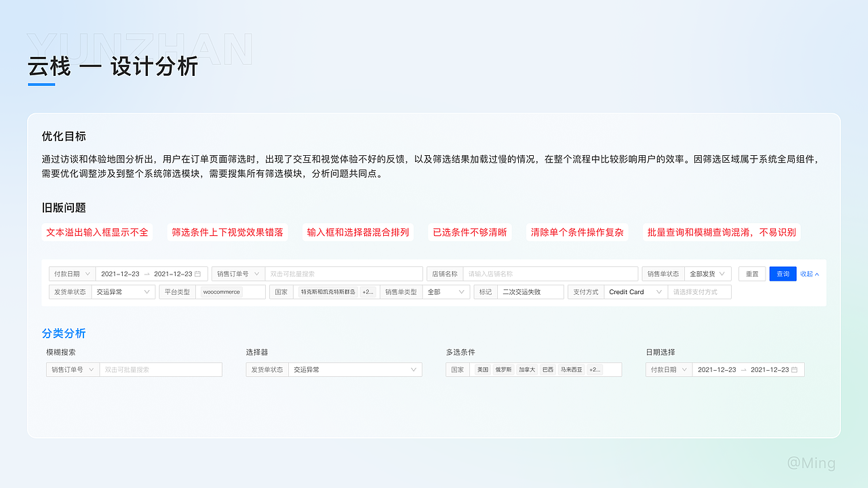The width and height of the screenshot is (868, 488).
Task: Click the 日期选择 section label
Action: pyautogui.click(x=660, y=352)
